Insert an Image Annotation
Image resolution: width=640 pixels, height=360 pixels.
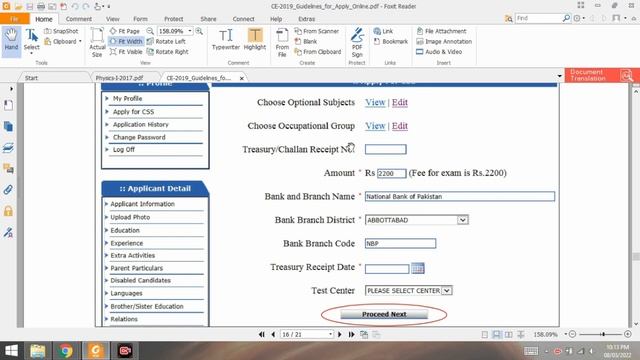click(444, 41)
